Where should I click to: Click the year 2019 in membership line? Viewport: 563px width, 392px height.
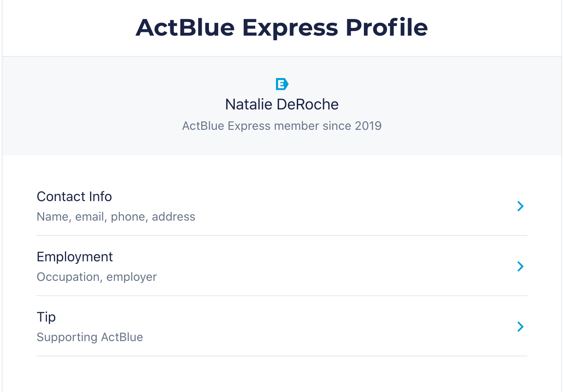[368, 126]
